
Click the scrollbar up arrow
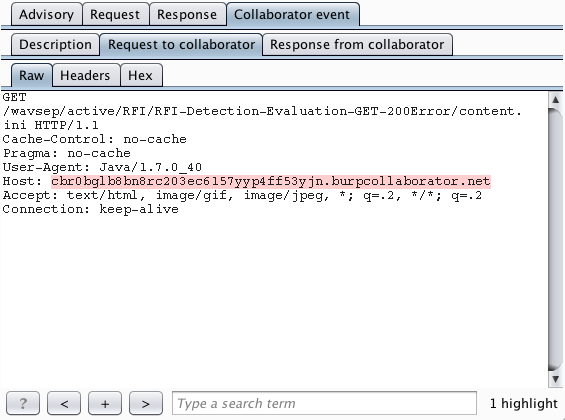tap(555, 99)
